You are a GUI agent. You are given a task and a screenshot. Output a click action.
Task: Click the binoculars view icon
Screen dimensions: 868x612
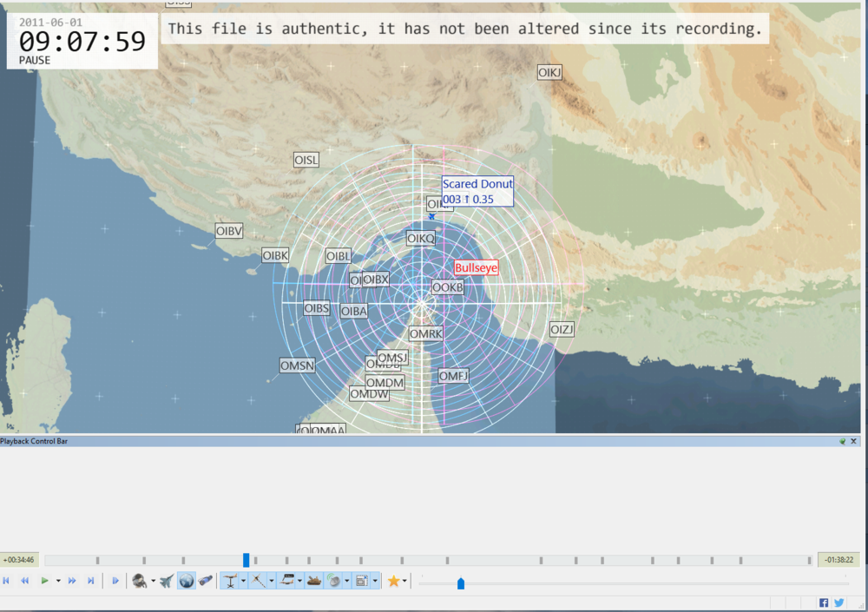(x=206, y=581)
